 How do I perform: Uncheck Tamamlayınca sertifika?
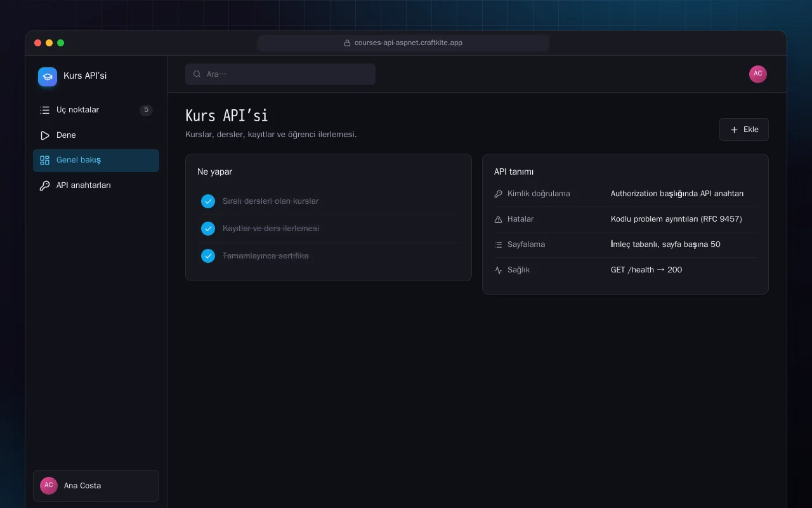[x=208, y=256]
